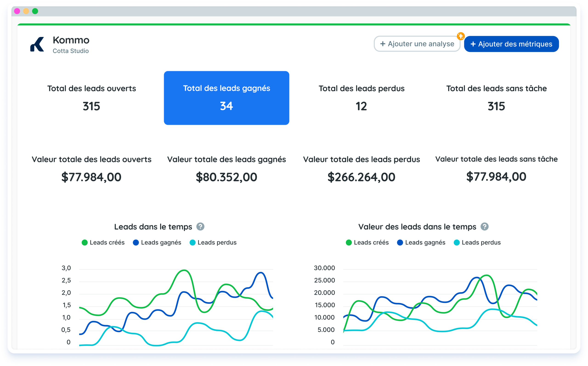Click Ajouter une analyse button
The height and width of the screenshot is (366, 588).
click(417, 44)
